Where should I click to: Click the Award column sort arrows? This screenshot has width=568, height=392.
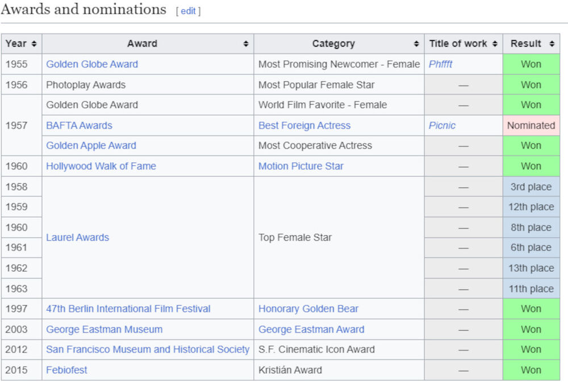pos(246,44)
